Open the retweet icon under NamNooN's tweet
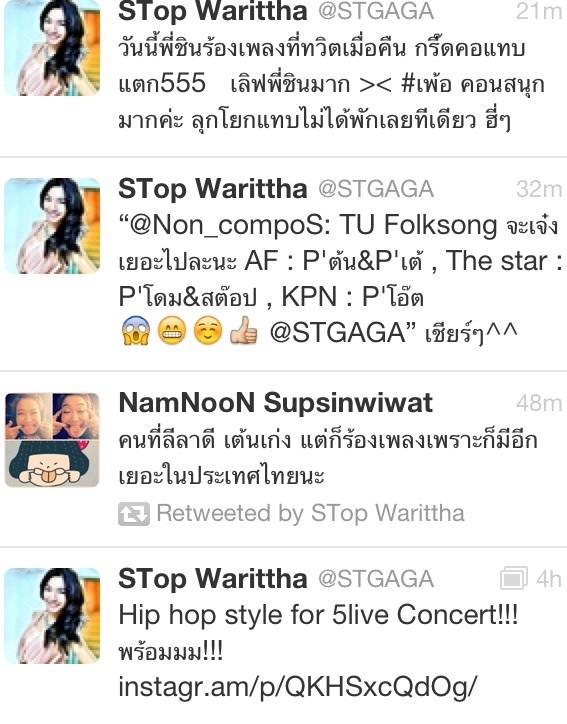The image size is (567, 724). point(134,513)
